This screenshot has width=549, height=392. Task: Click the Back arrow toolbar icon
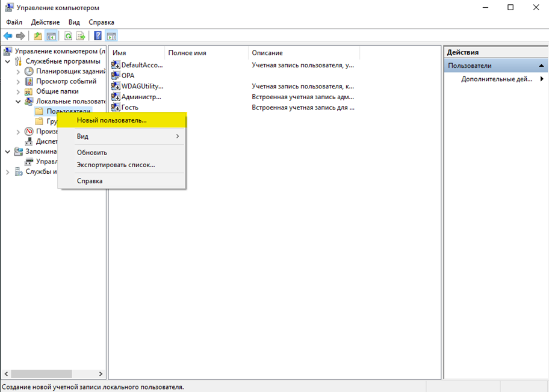(x=8, y=36)
